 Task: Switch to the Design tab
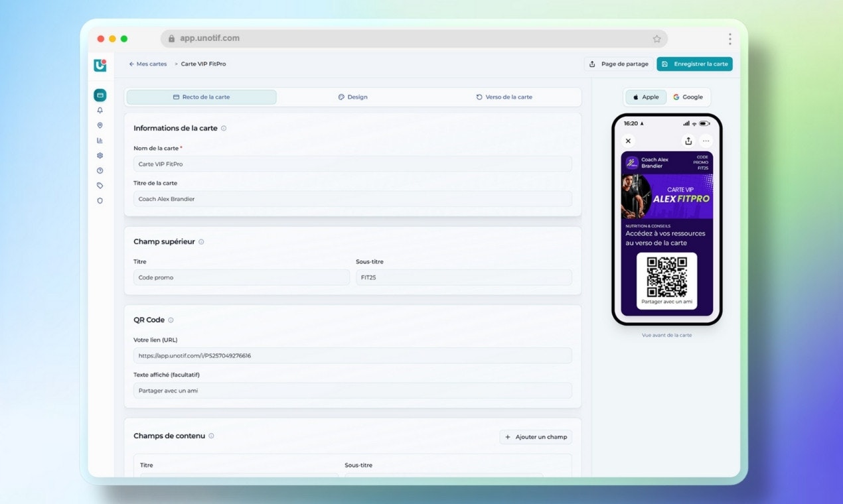point(352,97)
